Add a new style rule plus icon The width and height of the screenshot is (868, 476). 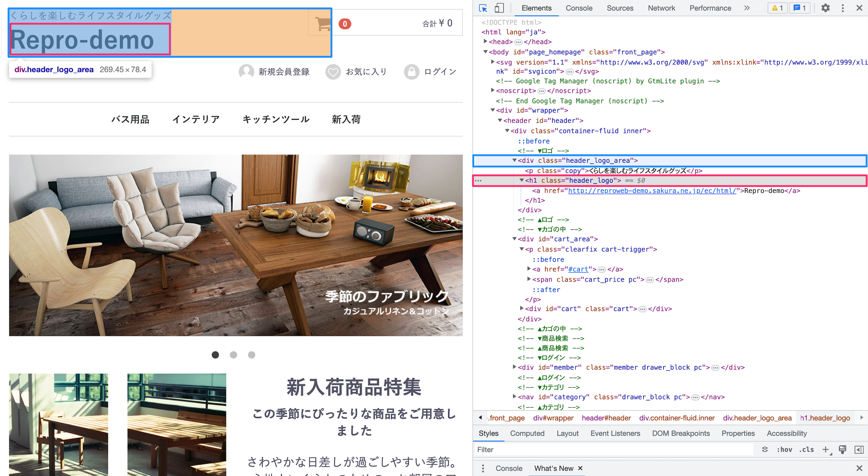pos(826,449)
